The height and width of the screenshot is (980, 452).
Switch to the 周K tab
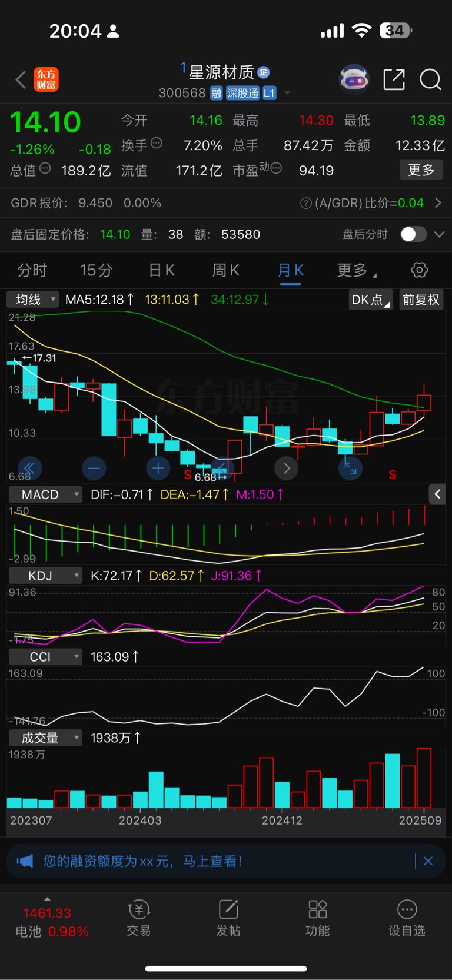click(x=225, y=270)
